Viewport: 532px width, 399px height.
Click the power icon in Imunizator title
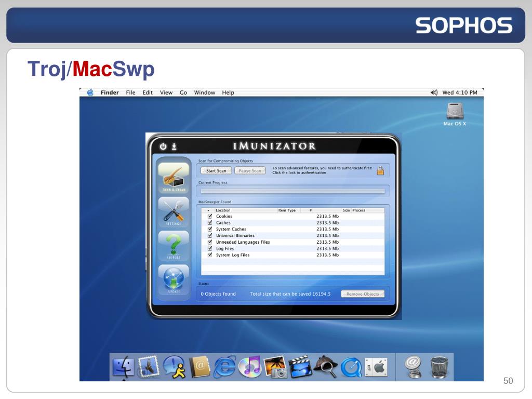[x=163, y=146]
